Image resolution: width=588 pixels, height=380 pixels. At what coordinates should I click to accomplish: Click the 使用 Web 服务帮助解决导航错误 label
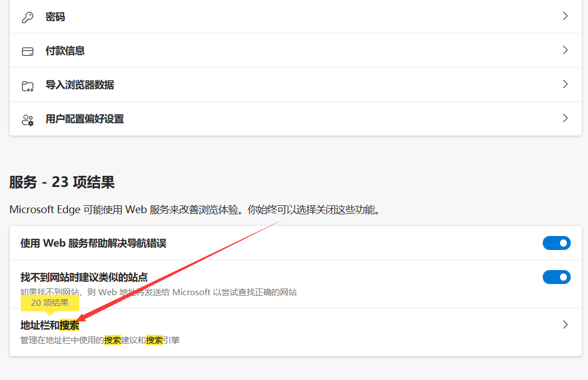(x=93, y=243)
